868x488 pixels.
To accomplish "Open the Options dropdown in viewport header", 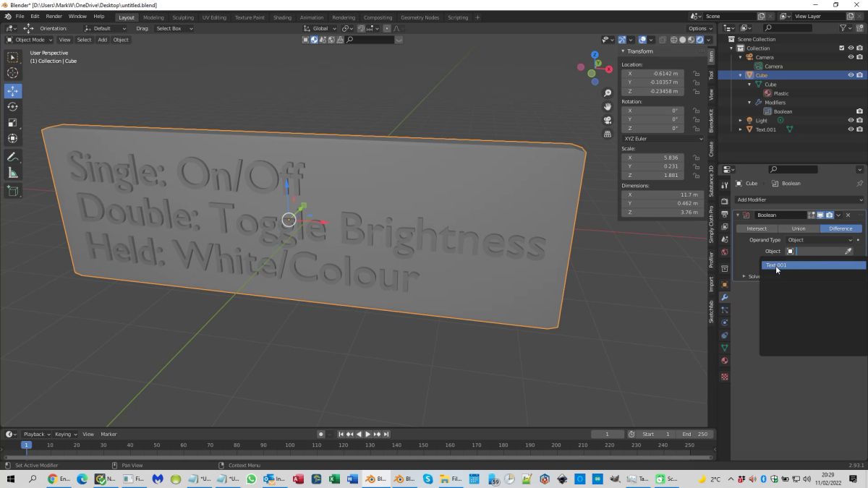I will click(x=700, y=28).
